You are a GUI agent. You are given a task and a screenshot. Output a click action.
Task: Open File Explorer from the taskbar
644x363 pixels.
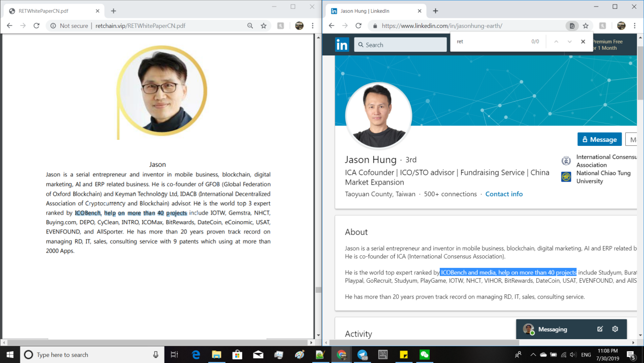point(217,355)
